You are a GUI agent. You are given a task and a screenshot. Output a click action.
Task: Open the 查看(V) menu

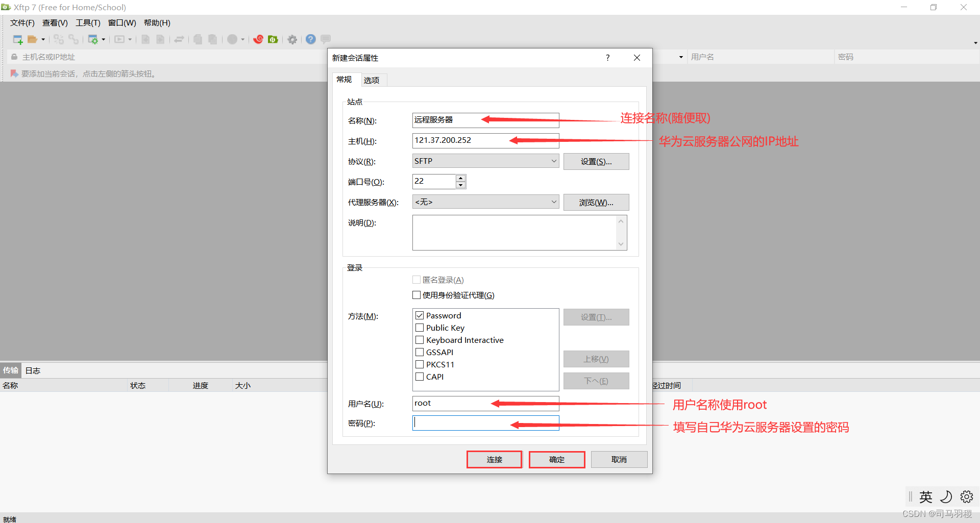pos(55,23)
